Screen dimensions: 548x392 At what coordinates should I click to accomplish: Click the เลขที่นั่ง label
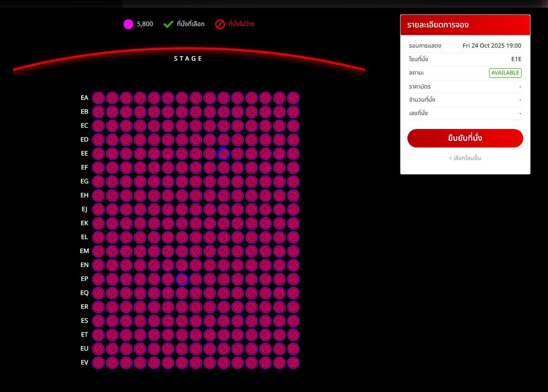tap(418, 113)
